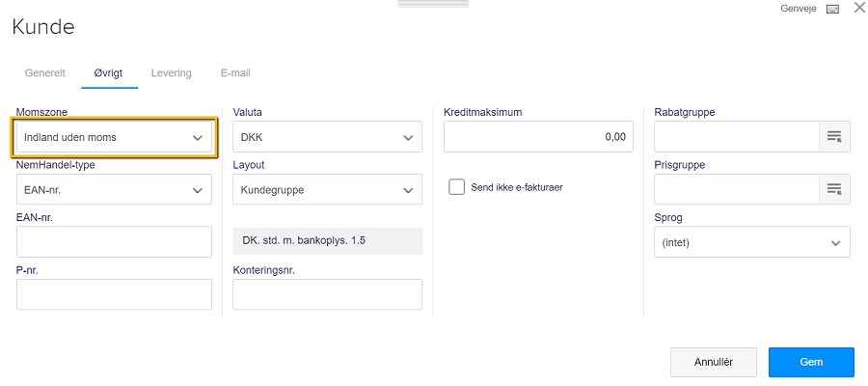This screenshot has height=386, width=868.
Task: Expand the Sprog dropdown
Action: click(751, 242)
